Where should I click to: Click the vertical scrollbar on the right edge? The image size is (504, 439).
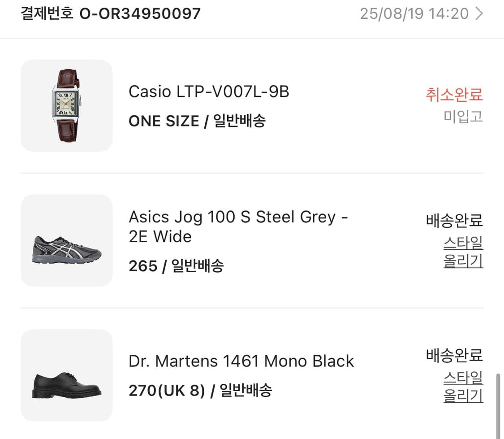click(498, 404)
